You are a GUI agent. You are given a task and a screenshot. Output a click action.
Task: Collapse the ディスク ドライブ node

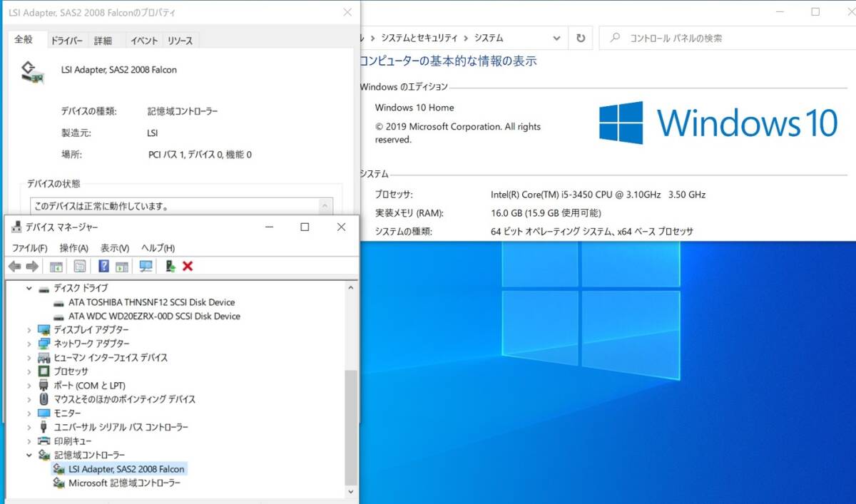29,288
